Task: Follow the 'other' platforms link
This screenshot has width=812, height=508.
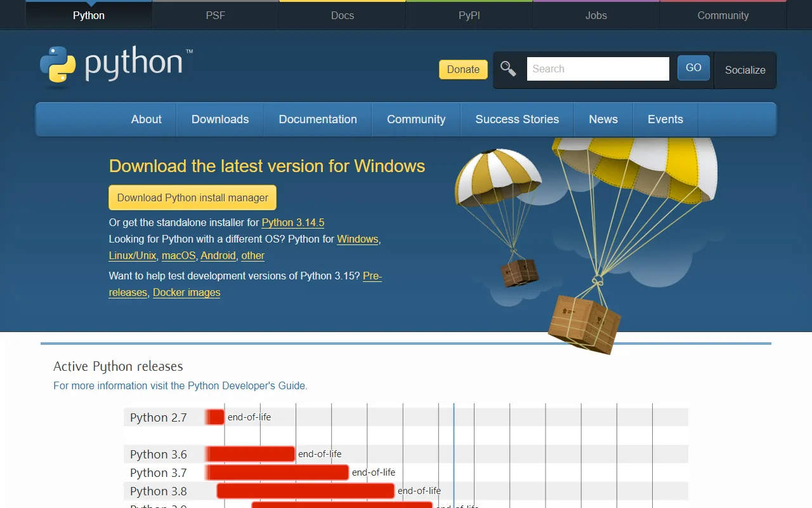Action: [253, 255]
